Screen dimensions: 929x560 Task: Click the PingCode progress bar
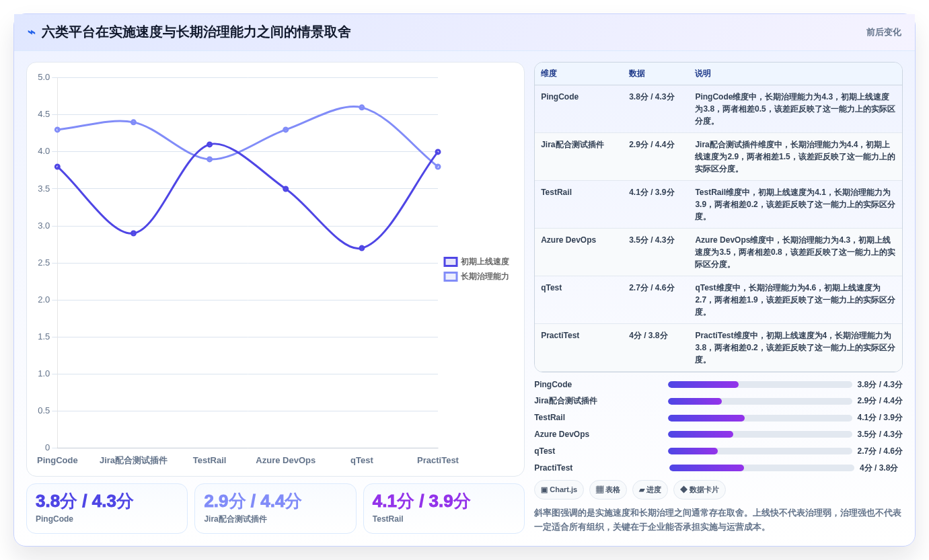coord(760,385)
